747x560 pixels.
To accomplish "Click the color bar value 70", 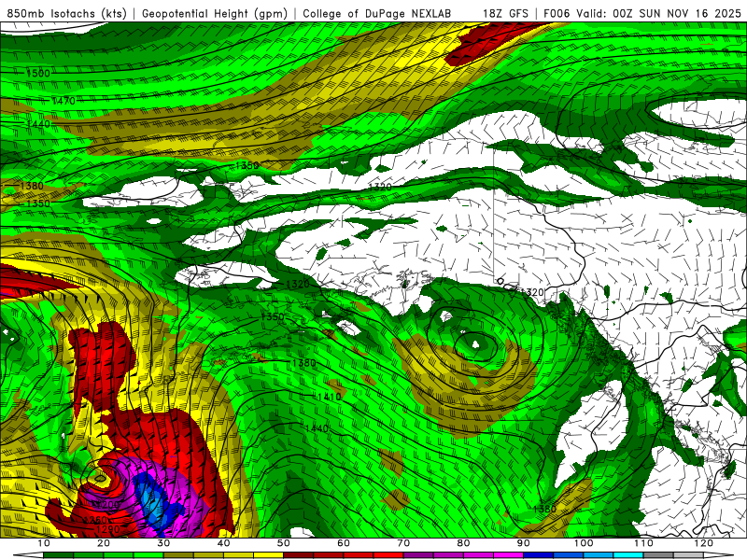I will point(403,543).
